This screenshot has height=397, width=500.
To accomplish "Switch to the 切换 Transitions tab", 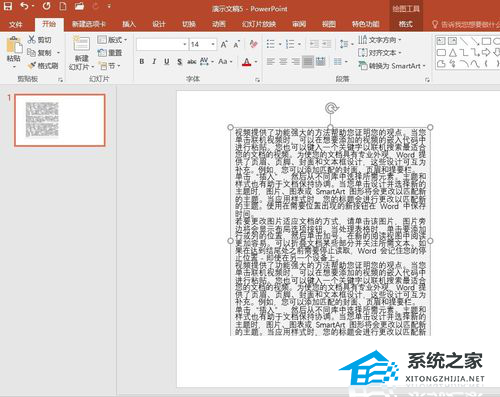I will pyautogui.click(x=189, y=24).
